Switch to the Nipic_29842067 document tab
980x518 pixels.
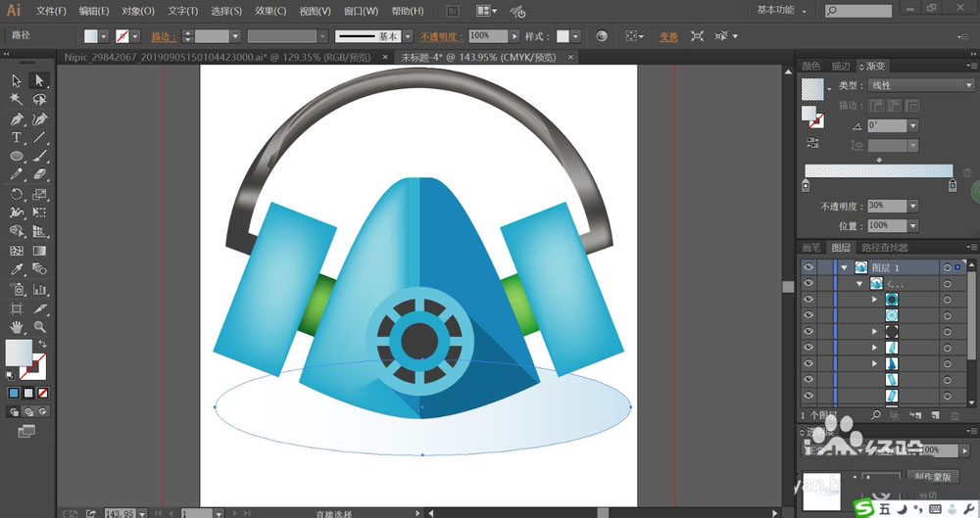click(218, 58)
